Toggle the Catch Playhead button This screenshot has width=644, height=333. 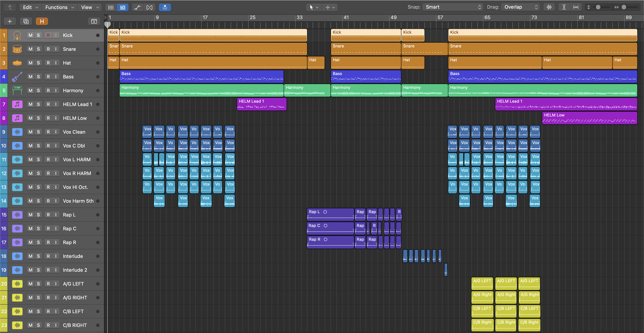pyautogui.click(x=165, y=7)
